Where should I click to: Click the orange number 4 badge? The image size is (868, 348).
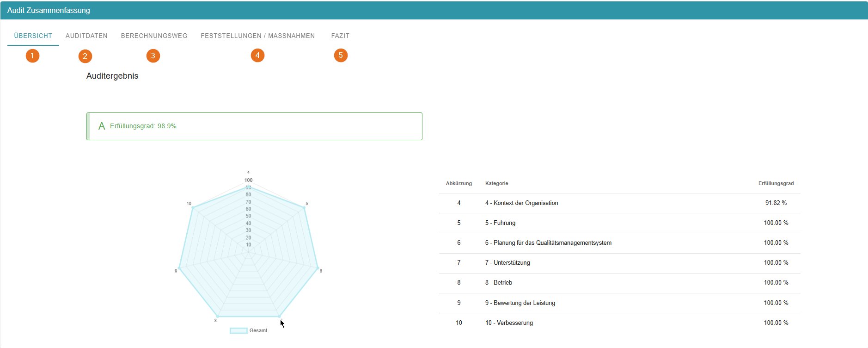click(257, 56)
